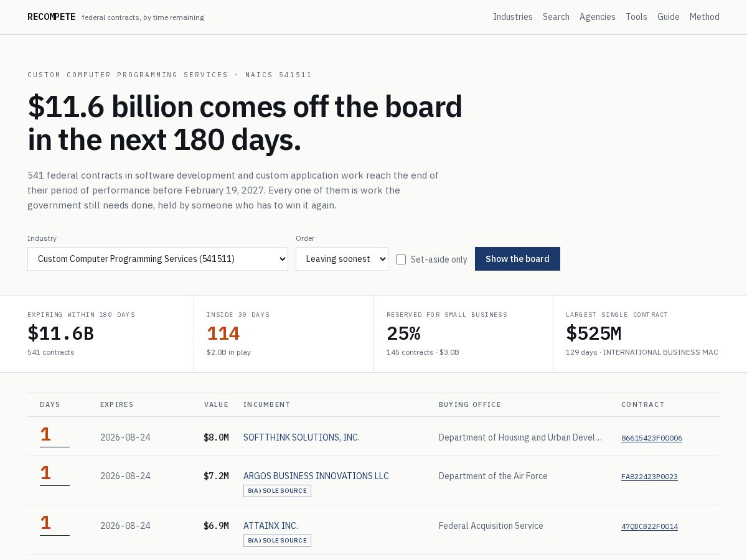
Task: Click the 25% small business stat
Action: pos(403,334)
